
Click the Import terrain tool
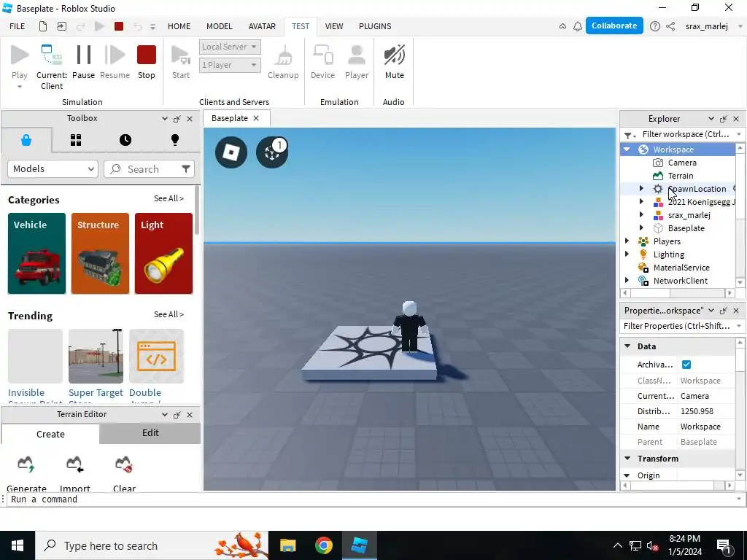(x=75, y=472)
